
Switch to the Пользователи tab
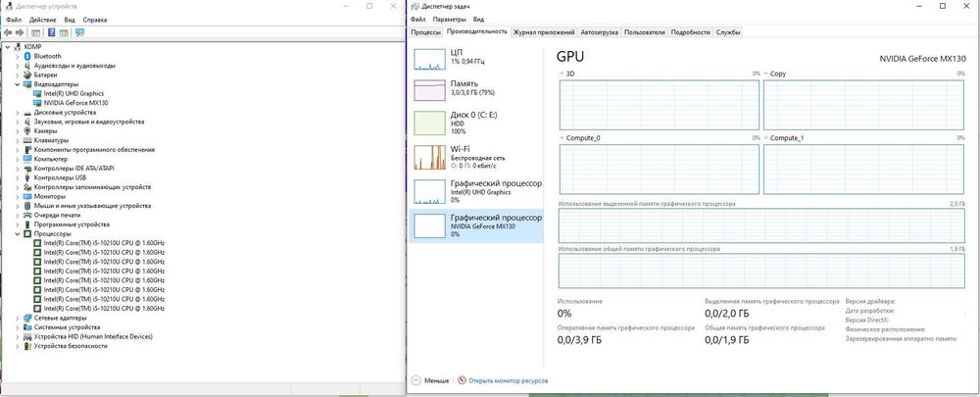coord(645,32)
